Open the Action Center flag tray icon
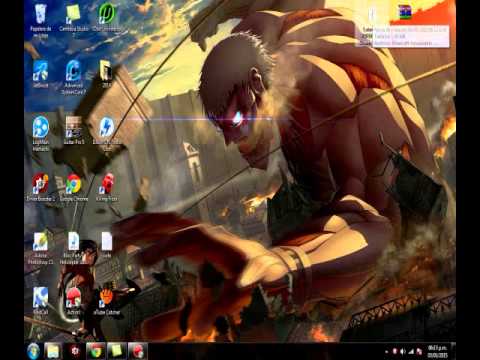Screen dimensions: 480x360 coord(419,351)
